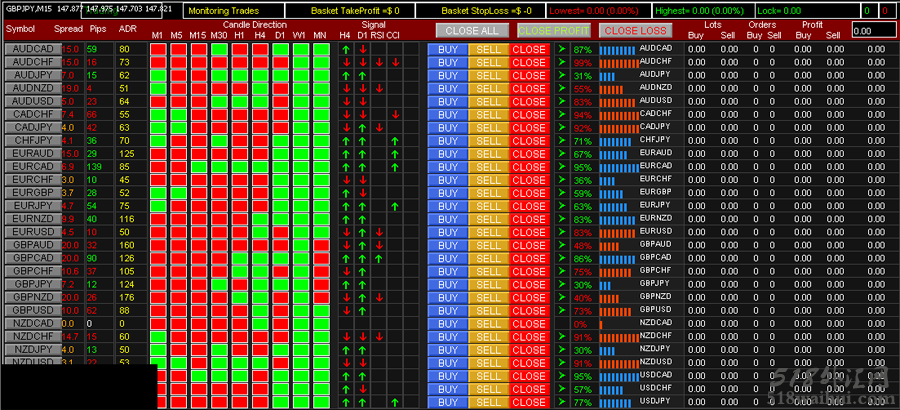Click the CCI up arrow in USDJPY row
This screenshot has height=410, width=900.
[x=395, y=402]
